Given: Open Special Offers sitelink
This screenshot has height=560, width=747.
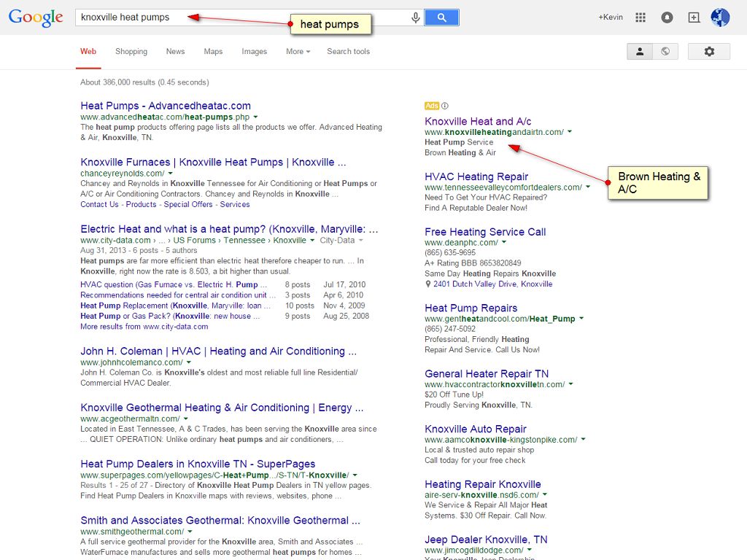Looking at the screenshot, I should (188, 204).
